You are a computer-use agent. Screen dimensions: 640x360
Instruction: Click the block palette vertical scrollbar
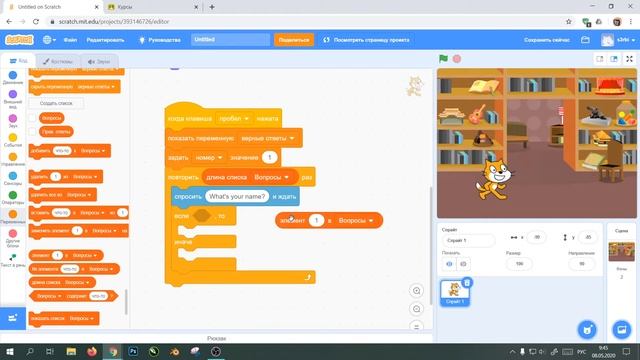[126, 302]
